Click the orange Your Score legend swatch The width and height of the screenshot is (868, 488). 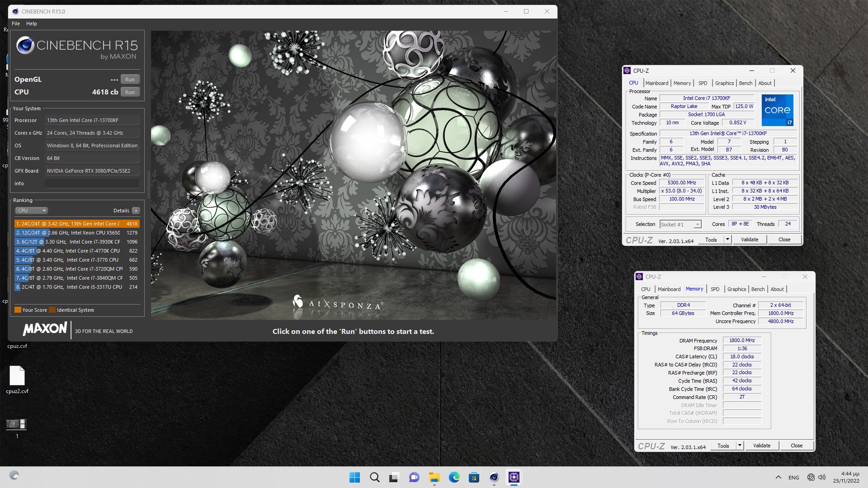[18, 310]
